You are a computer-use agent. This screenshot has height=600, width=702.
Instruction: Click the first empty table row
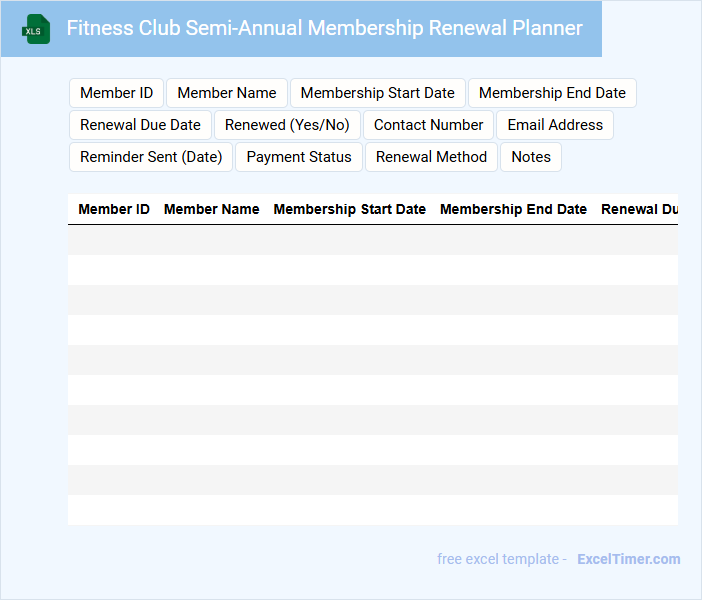(372, 240)
